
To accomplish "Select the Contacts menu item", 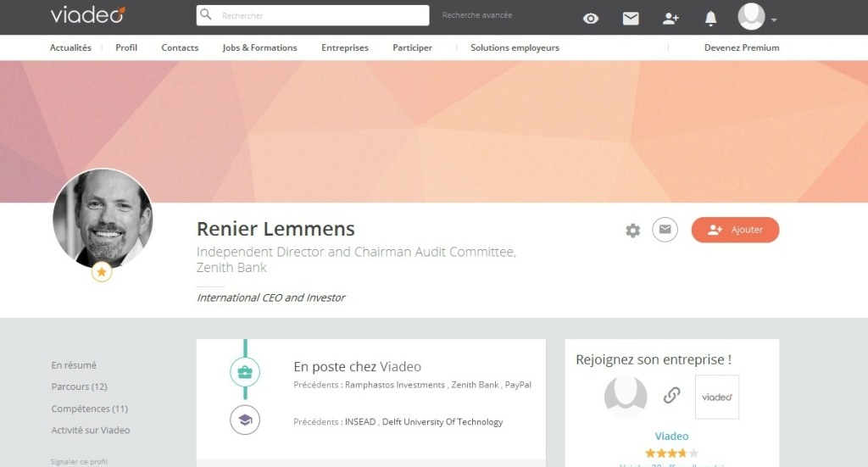I will tap(180, 47).
